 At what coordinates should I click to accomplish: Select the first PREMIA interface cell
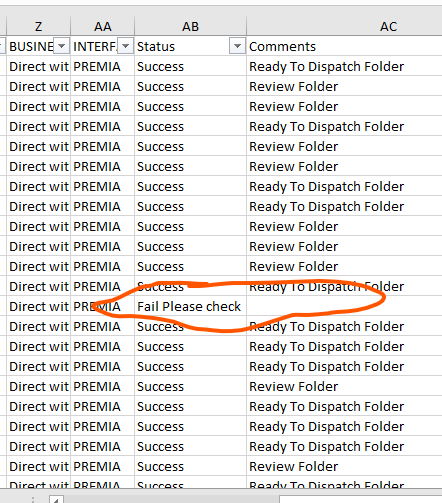click(103, 66)
